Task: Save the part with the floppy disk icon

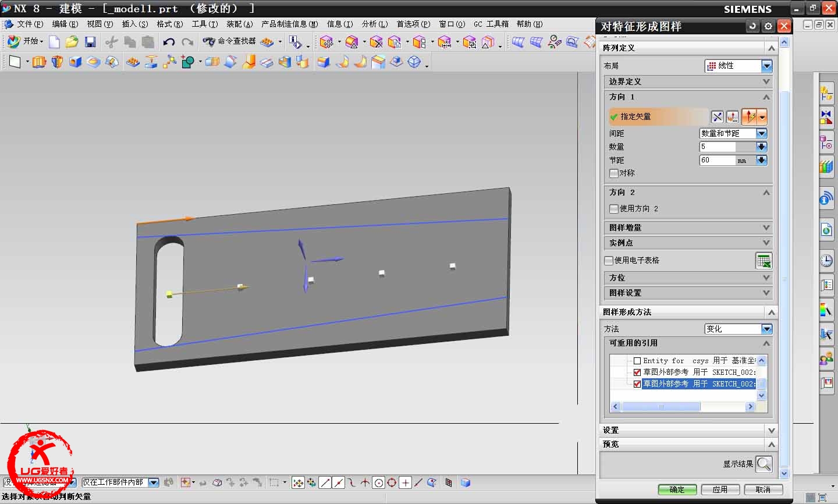Action: point(90,42)
